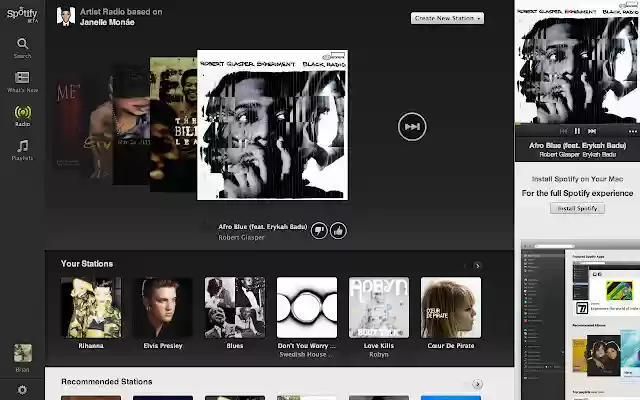Skip to next track with large circle button

412,127
